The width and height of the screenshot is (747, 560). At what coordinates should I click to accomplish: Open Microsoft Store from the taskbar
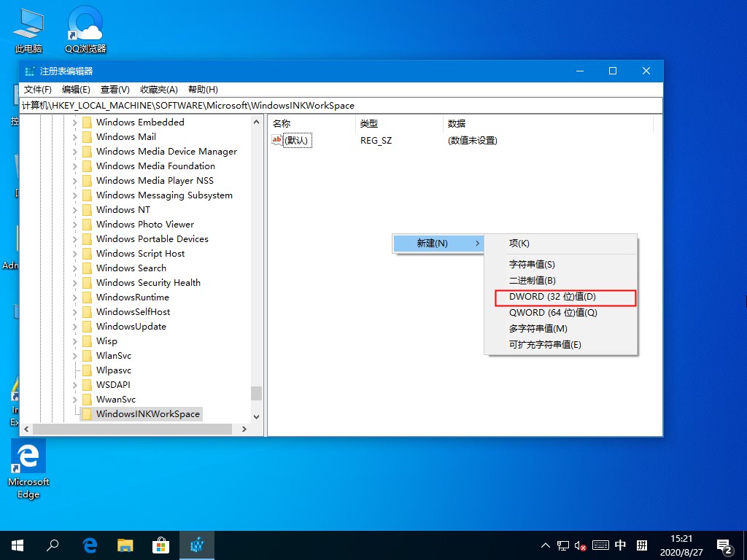coord(160,545)
